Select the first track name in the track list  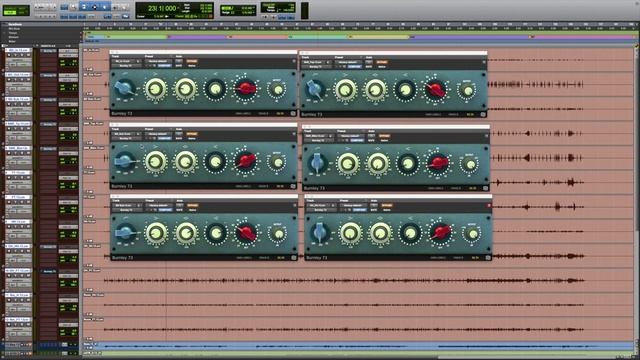18,50
